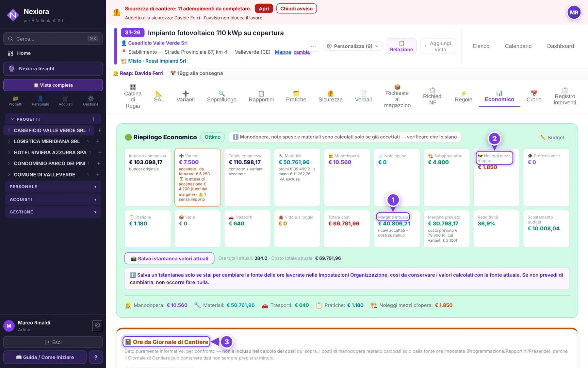
Task: Expand Caseificio Valle Verde Srl tree item
Action: point(9,130)
